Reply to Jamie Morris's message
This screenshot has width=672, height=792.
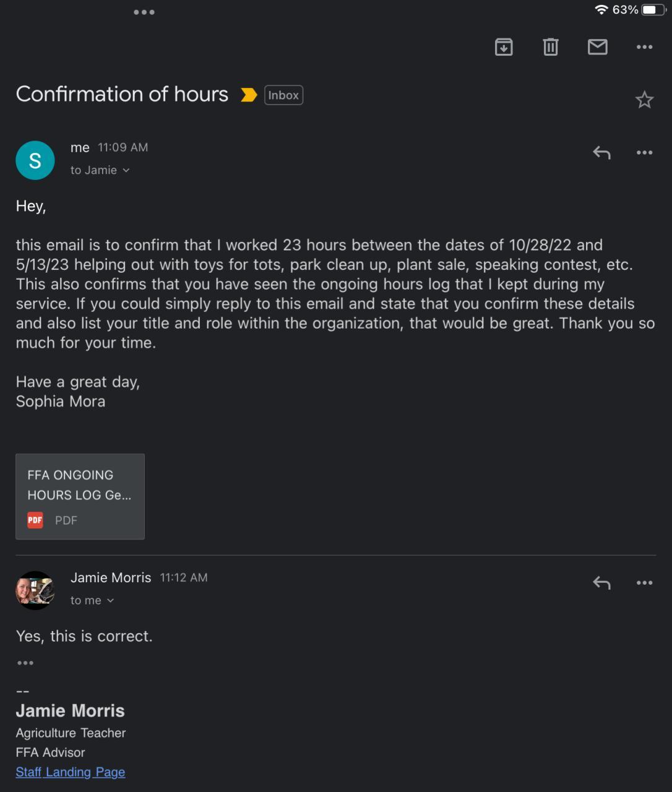click(x=601, y=582)
